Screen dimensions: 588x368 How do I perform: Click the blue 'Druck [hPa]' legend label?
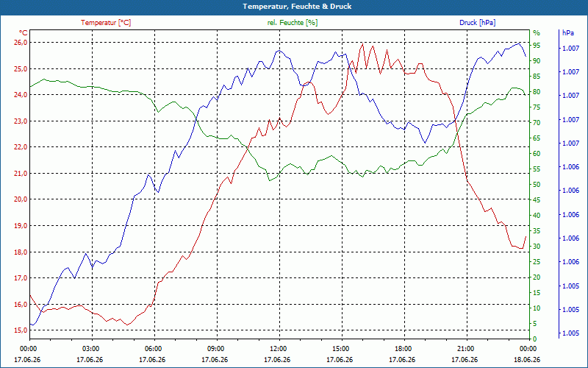[477, 23]
